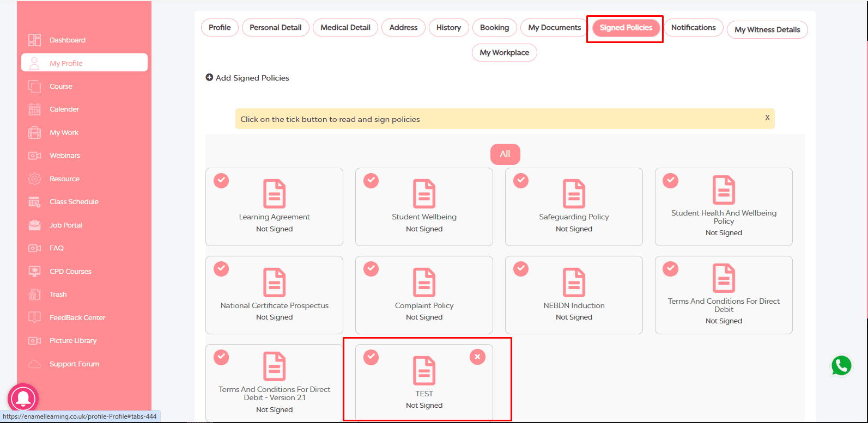Click the Support Forum cloud icon
Screen dimensions: 868x423
tap(34, 364)
